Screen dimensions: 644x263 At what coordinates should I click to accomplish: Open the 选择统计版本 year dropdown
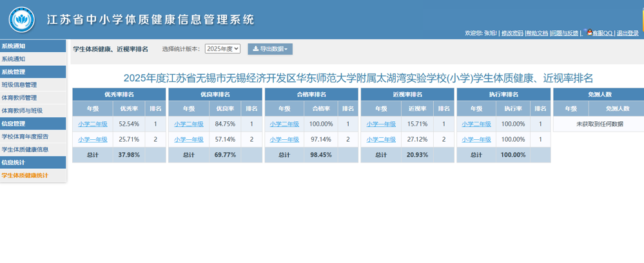tap(222, 49)
